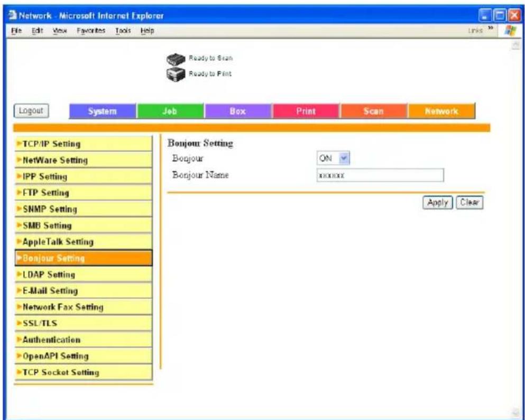Screen dimensions: 525x420
Task: Click the scanner status icon
Action: (176, 59)
